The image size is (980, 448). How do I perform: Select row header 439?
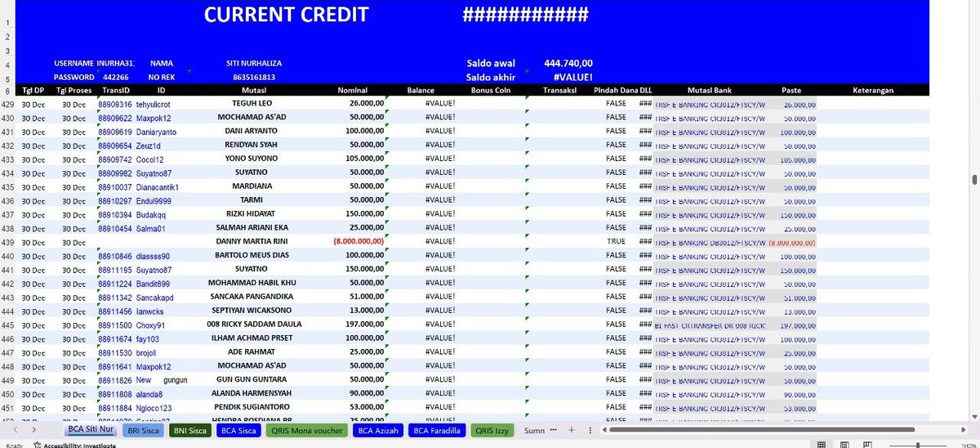7,242
